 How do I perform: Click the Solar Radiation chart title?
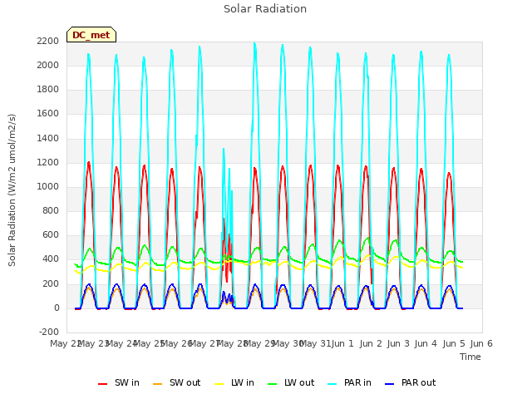tap(265, 9)
